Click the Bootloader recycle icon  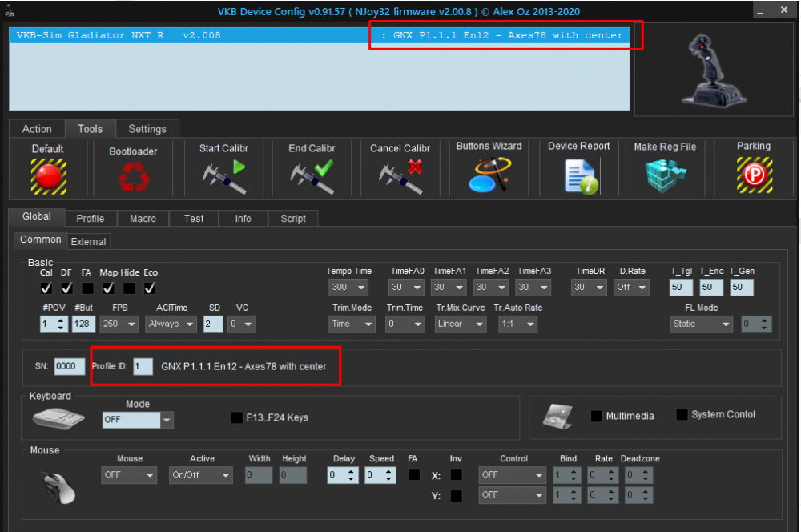coord(133,176)
